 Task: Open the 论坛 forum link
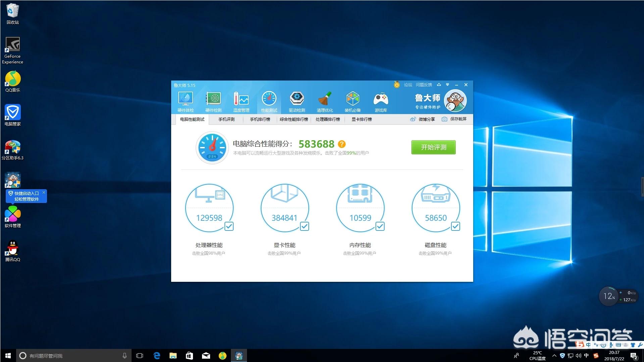click(x=408, y=85)
